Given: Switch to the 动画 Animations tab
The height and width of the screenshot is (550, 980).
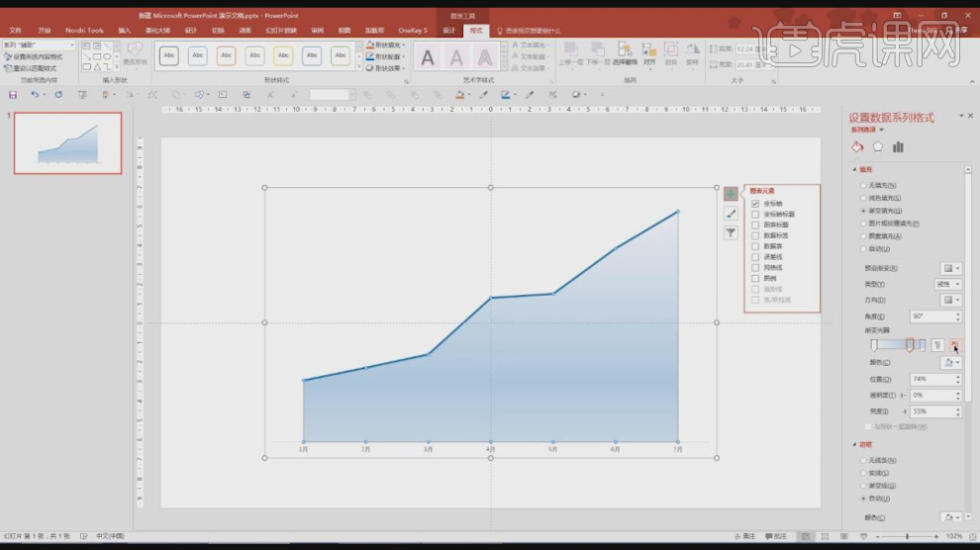Looking at the screenshot, I should click(245, 30).
